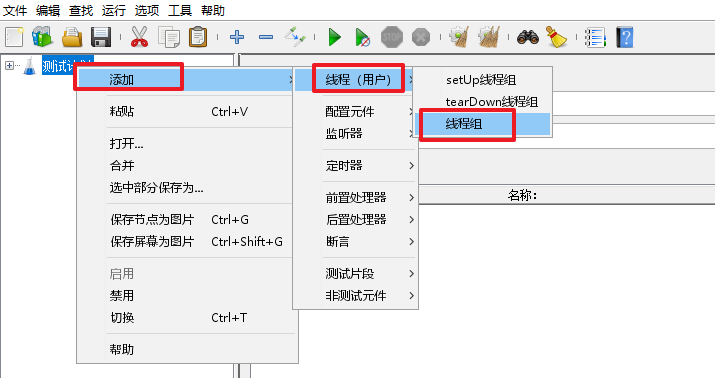Click the Toggle enable/disable icon
This screenshot has height=378, width=715.
tap(295, 36)
